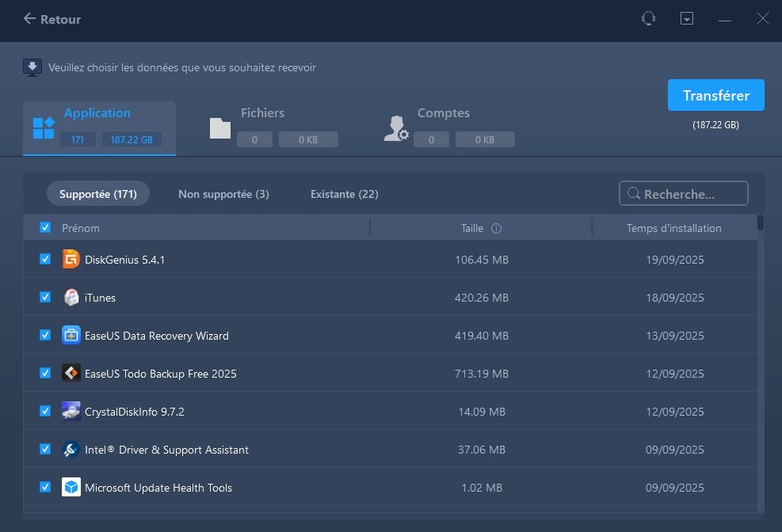Image resolution: width=782 pixels, height=532 pixels.
Task: Click the Microsoft Update Health Tools icon
Action: 71,488
